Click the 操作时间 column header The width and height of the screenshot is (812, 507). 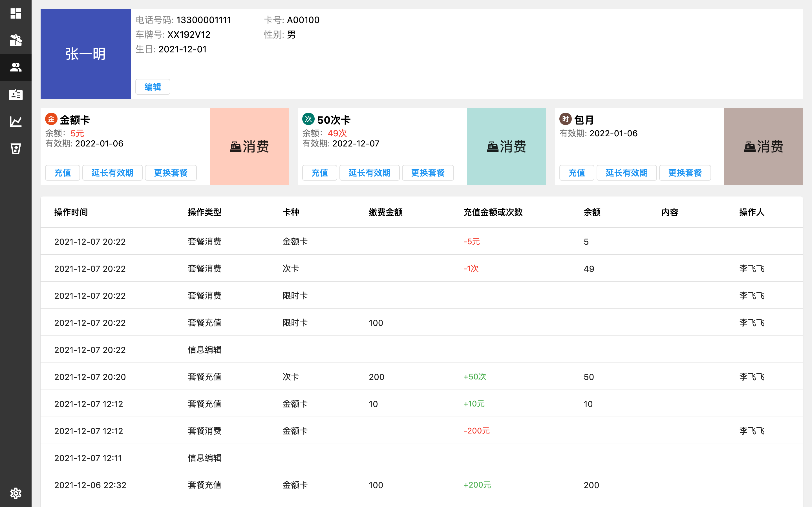[x=71, y=212]
